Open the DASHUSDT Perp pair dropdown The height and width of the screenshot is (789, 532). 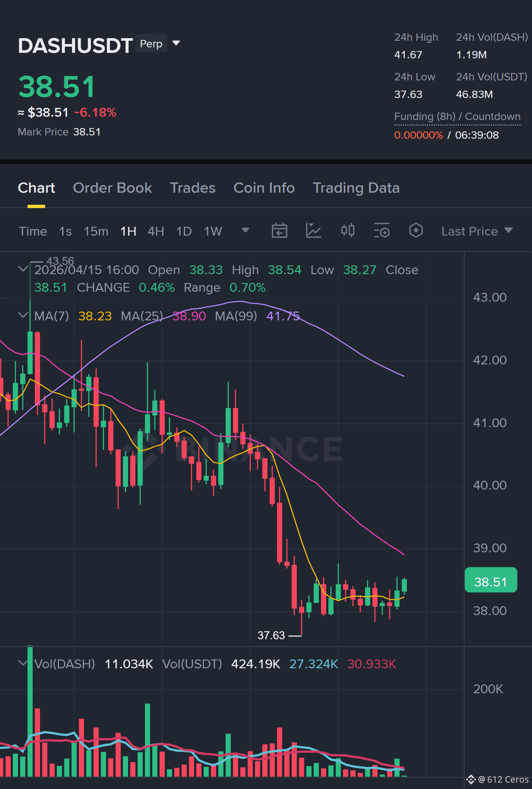click(x=176, y=43)
